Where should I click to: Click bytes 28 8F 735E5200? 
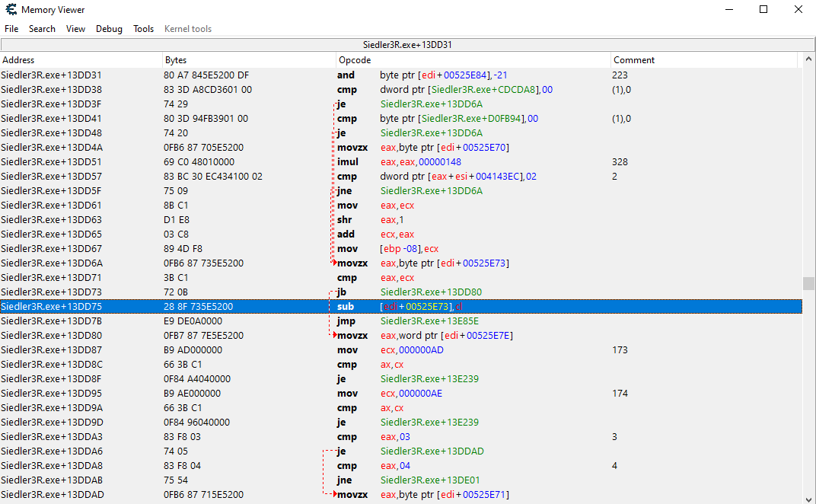click(198, 307)
